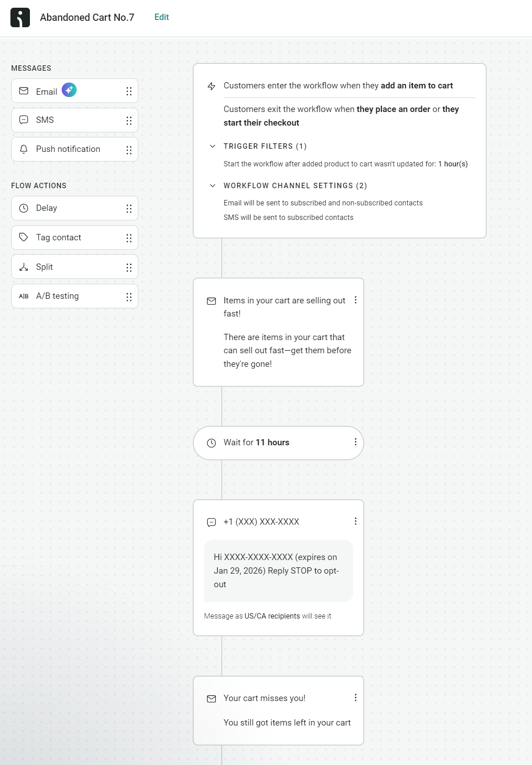The height and width of the screenshot is (765, 532).
Task: Click the AI sparkle icon next to Email
Action: [69, 90]
